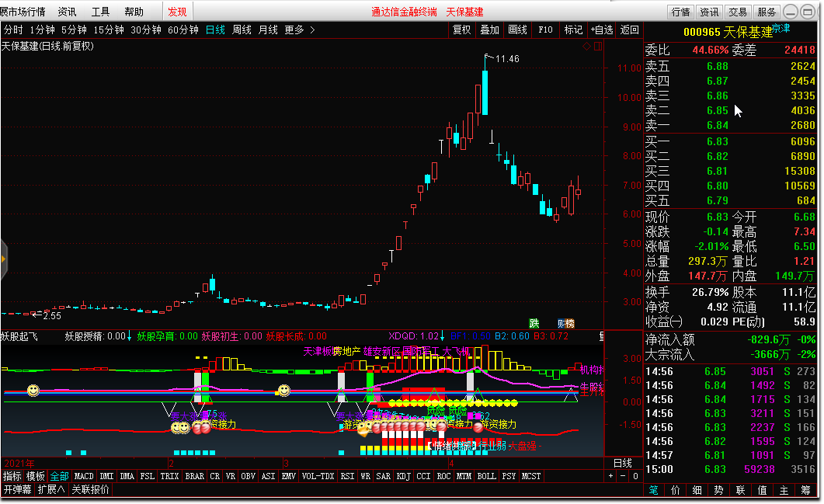This screenshot has width=824, height=504.
Task: Select the 1分钟 period
Action: click(x=42, y=30)
